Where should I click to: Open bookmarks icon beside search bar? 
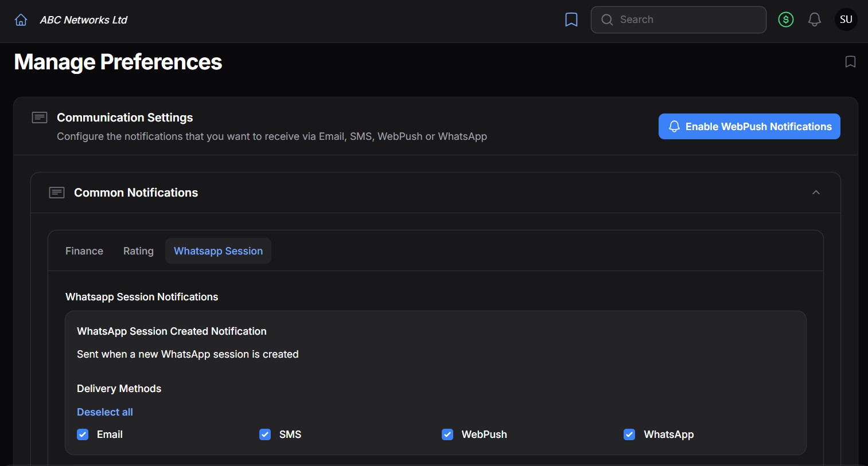[x=571, y=20]
